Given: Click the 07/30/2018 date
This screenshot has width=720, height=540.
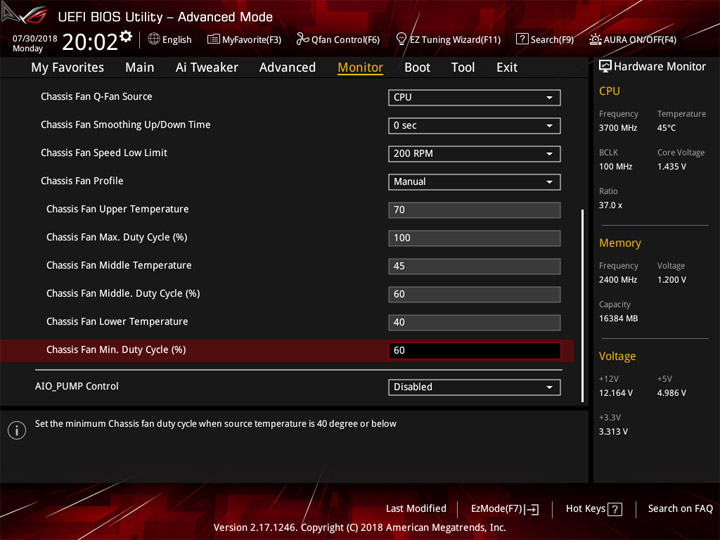Looking at the screenshot, I should [35, 39].
